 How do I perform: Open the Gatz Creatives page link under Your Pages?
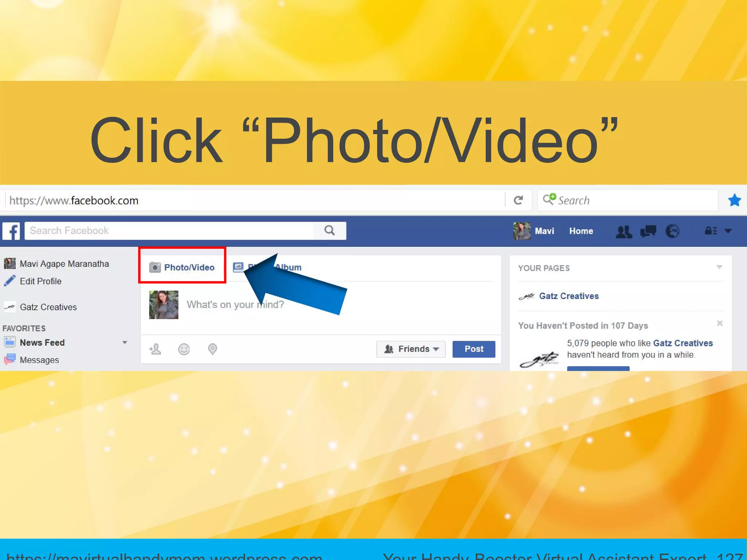569,296
